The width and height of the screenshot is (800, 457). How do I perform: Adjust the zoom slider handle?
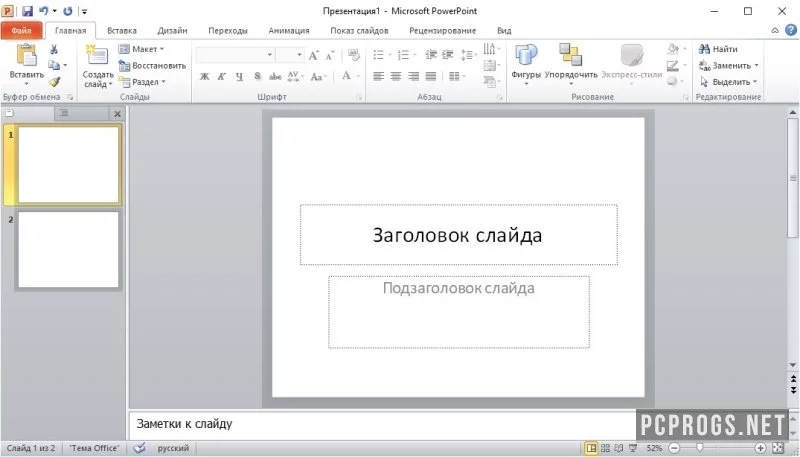coord(699,448)
